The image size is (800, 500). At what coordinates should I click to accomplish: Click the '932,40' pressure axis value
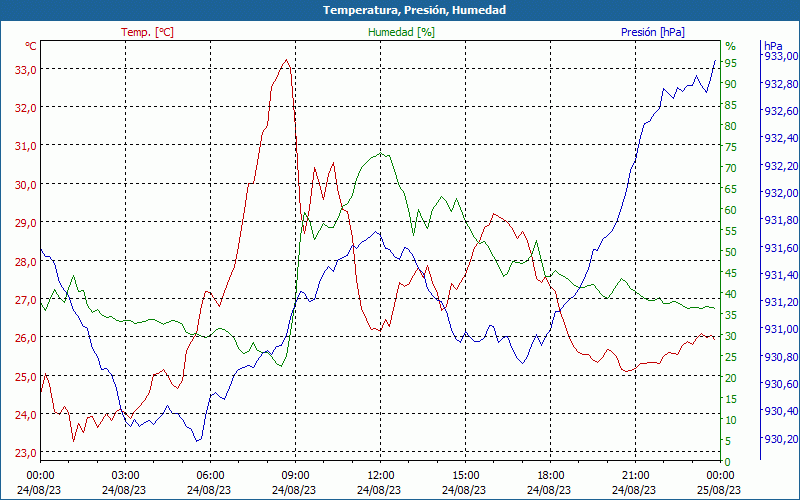pyautogui.click(x=780, y=138)
